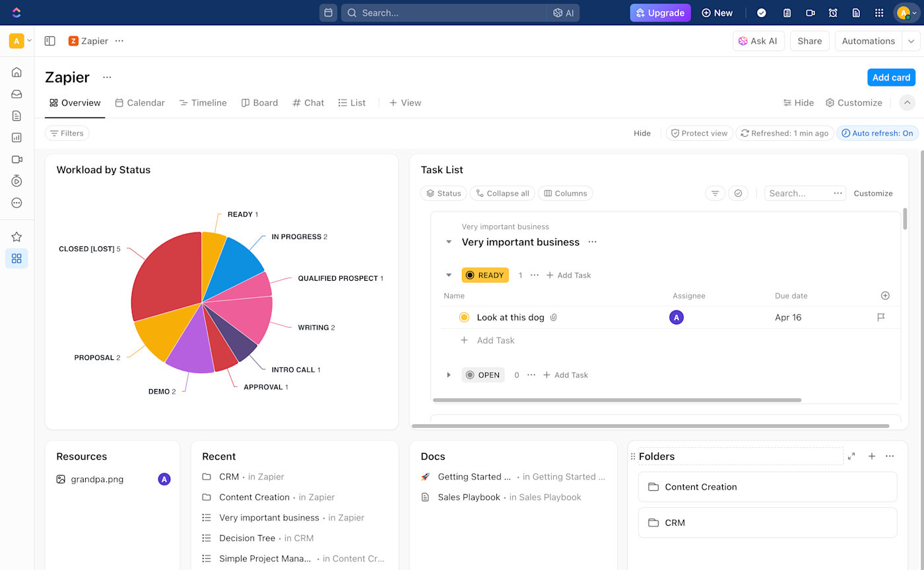Switch to the Calendar tab

140,103
